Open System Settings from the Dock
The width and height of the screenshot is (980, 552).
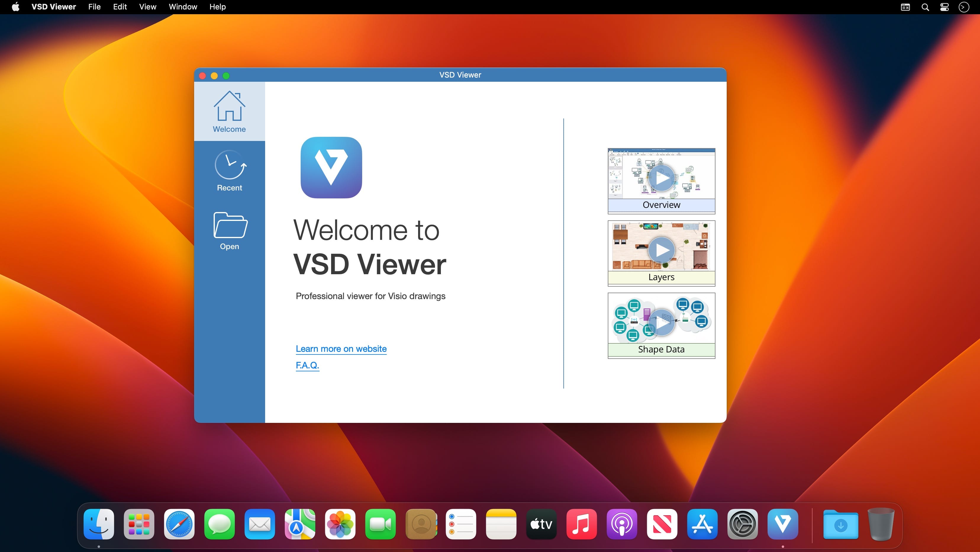743,524
